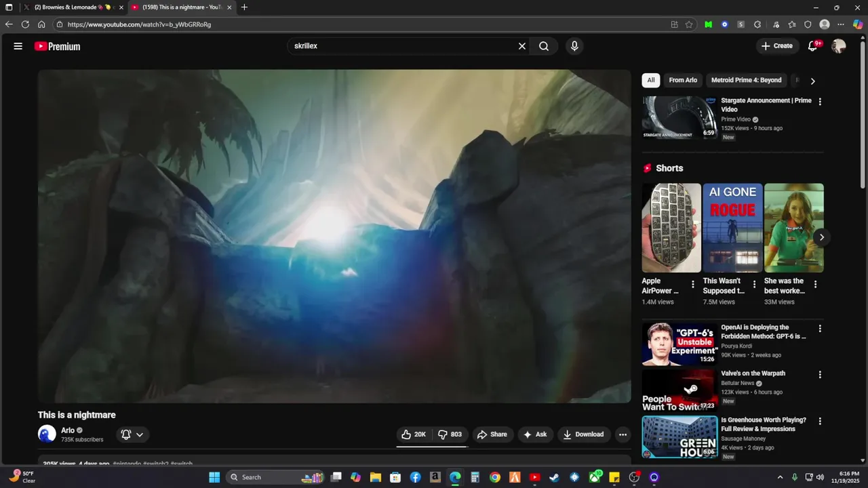Image resolution: width=868 pixels, height=488 pixels.
Task: Show hidden system tray icons
Action: (x=780, y=477)
